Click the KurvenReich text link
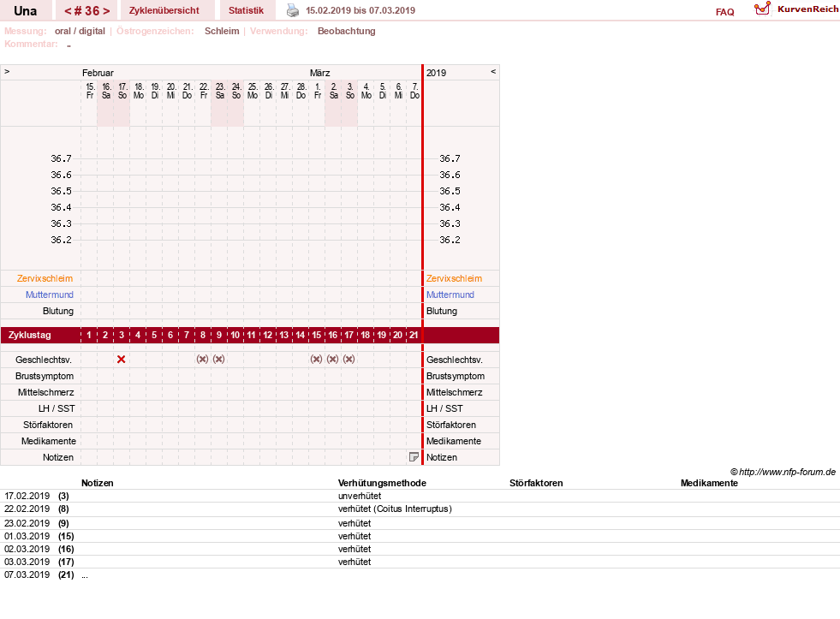The image size is (840, 619). 807,9
